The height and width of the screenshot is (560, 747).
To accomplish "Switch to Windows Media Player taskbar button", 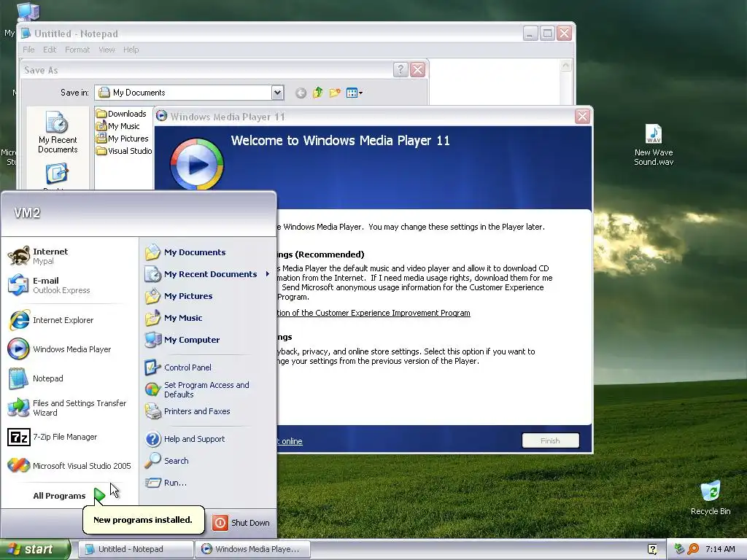I will (252, 550).
